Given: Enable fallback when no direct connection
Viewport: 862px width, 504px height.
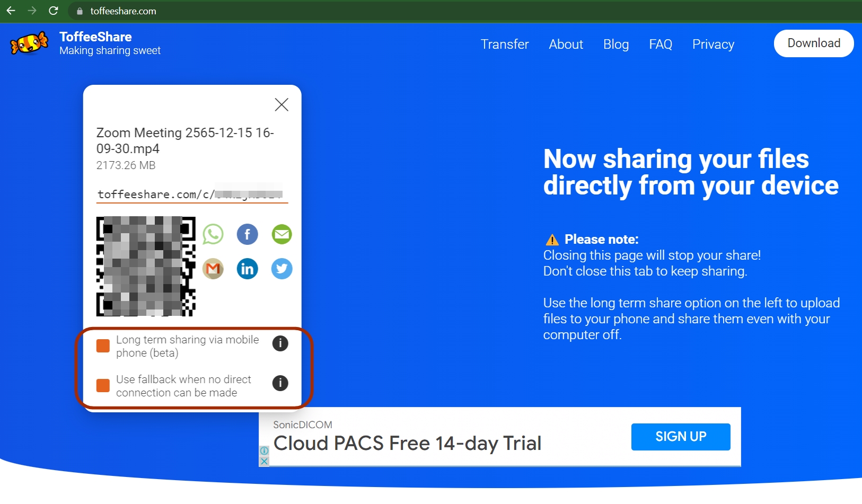Looking at the screenshot, I should 102,385.
